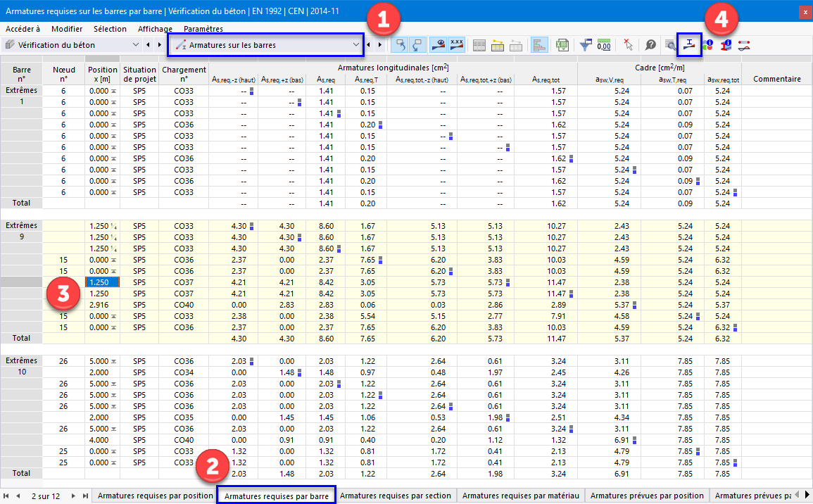This screenshot has width=813, height=504.
Task: Select the result filter funnel icon
Action: [x=585, y=44]
